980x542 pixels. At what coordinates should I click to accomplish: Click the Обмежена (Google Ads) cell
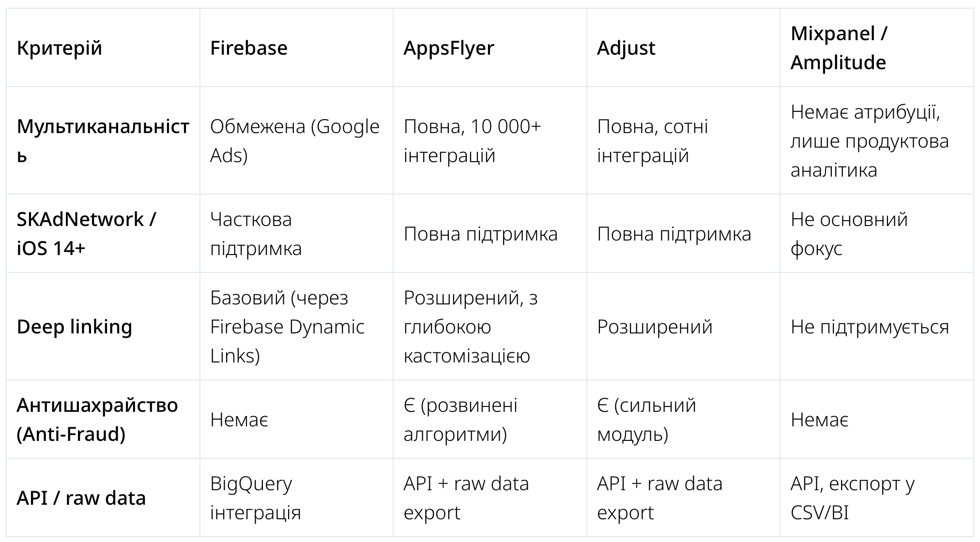pyautogui.click(x=295, y=141)
